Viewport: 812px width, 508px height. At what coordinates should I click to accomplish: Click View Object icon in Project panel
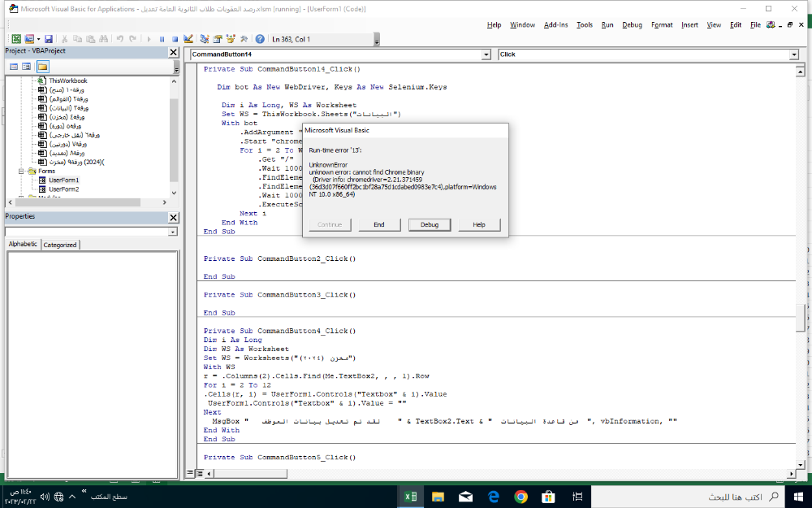click(x=27, y=67)
